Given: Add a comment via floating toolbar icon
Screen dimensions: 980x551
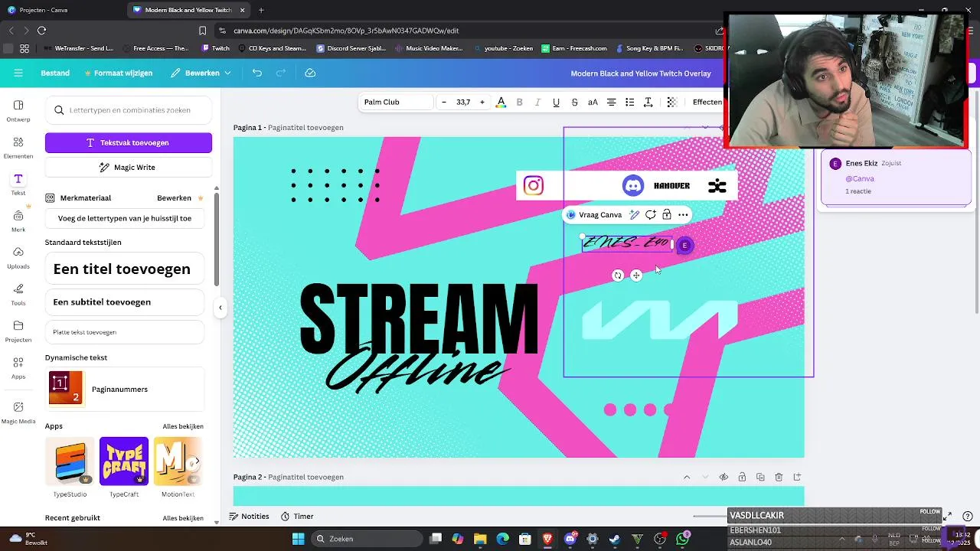Looking at the screenshot, I should (650, 215).
